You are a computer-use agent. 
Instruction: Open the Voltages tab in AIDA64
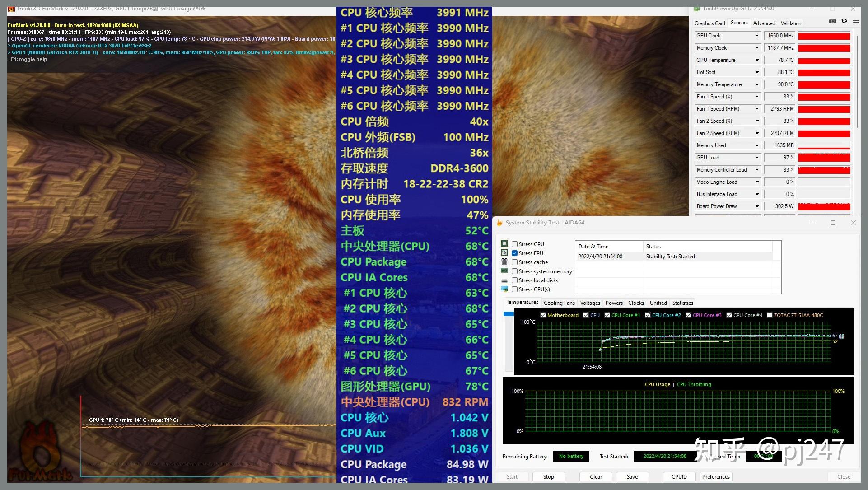(590, 303)
